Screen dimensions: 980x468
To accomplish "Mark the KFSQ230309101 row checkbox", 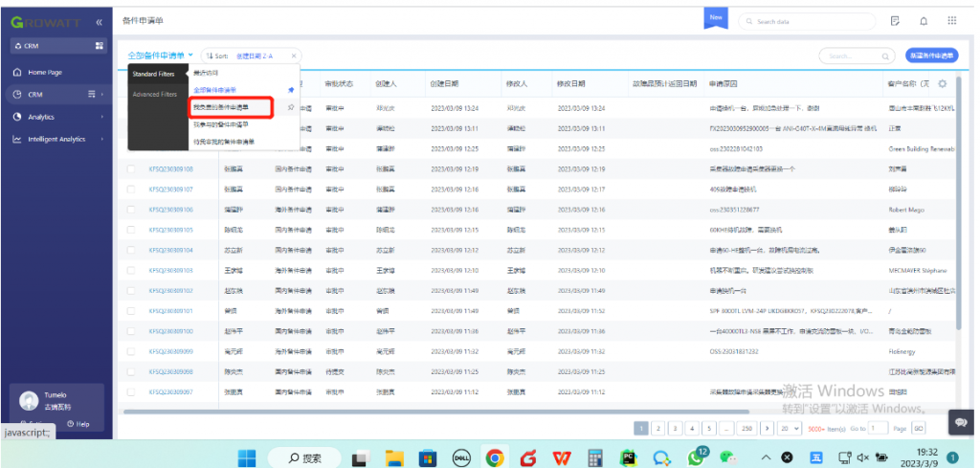I will pos(130,310).
